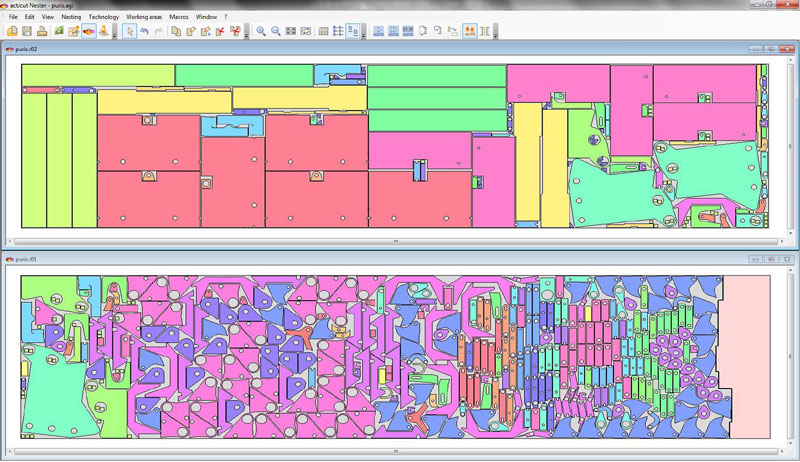Expand the overflow arrow at toolbar end
This screenshot has height=462, width=800.
pyautogui.click(x=497, y=32)
